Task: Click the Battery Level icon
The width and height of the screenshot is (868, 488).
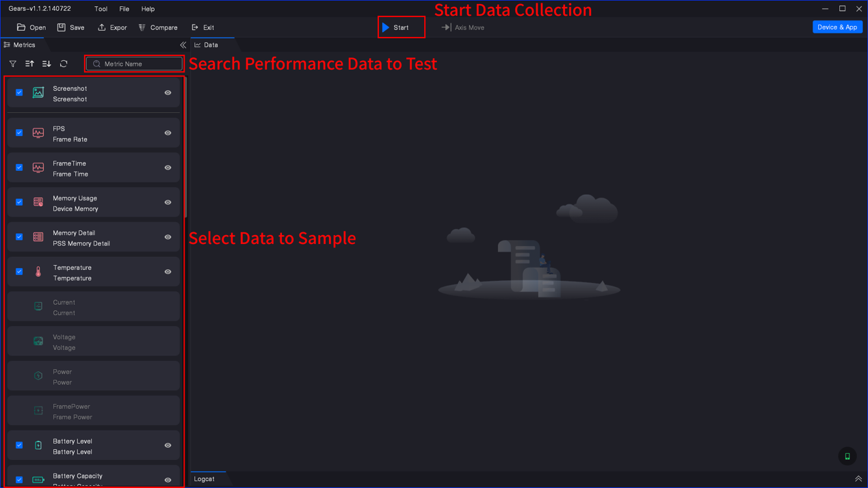Action: (x=38, y=446)
